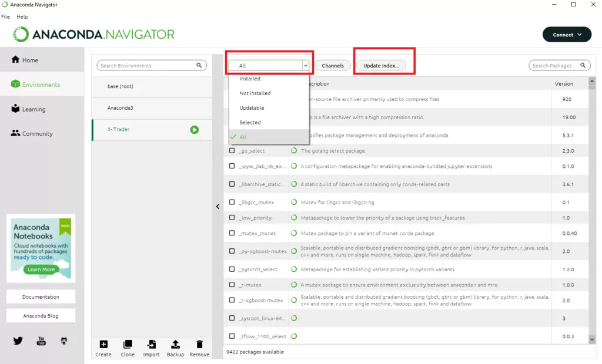
Task: Check the _pytorch_select package checkbox
Action: coord(232,269)
